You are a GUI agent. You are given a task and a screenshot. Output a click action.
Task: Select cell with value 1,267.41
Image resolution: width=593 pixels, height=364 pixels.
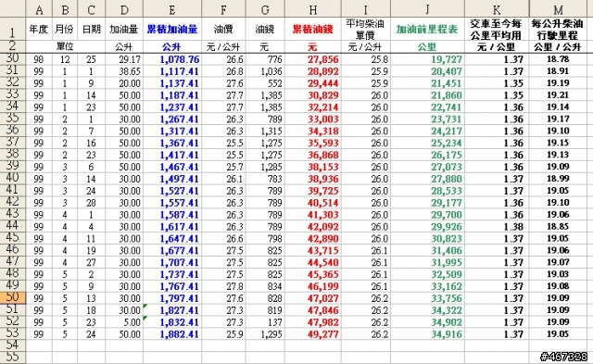[172, 119]
